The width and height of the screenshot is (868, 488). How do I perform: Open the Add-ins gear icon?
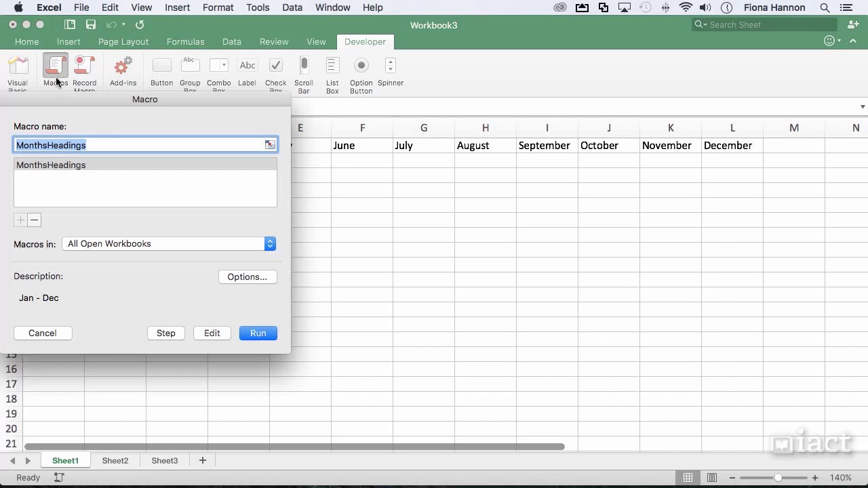point(123,66)
